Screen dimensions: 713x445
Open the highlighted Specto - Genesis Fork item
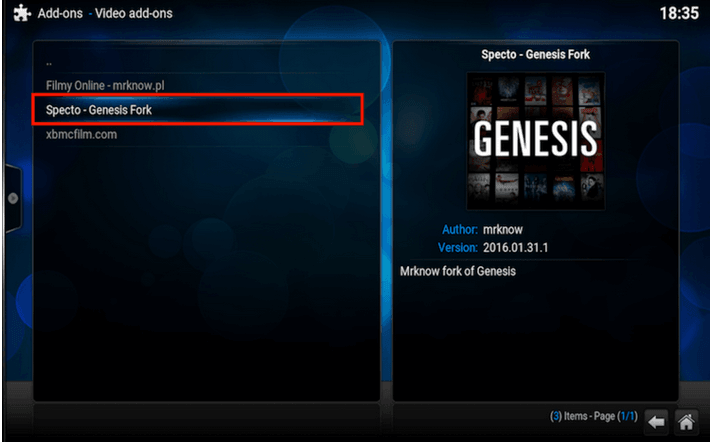[x=197, y=110]
